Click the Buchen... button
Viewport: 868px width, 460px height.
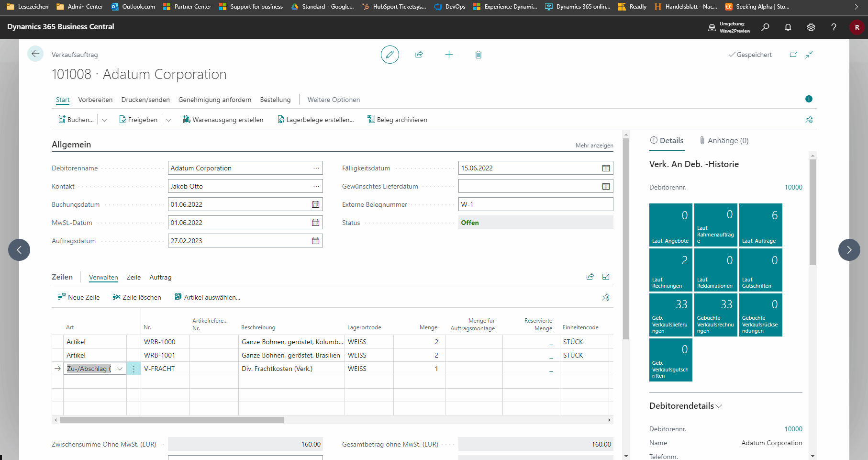pos(76,120)
